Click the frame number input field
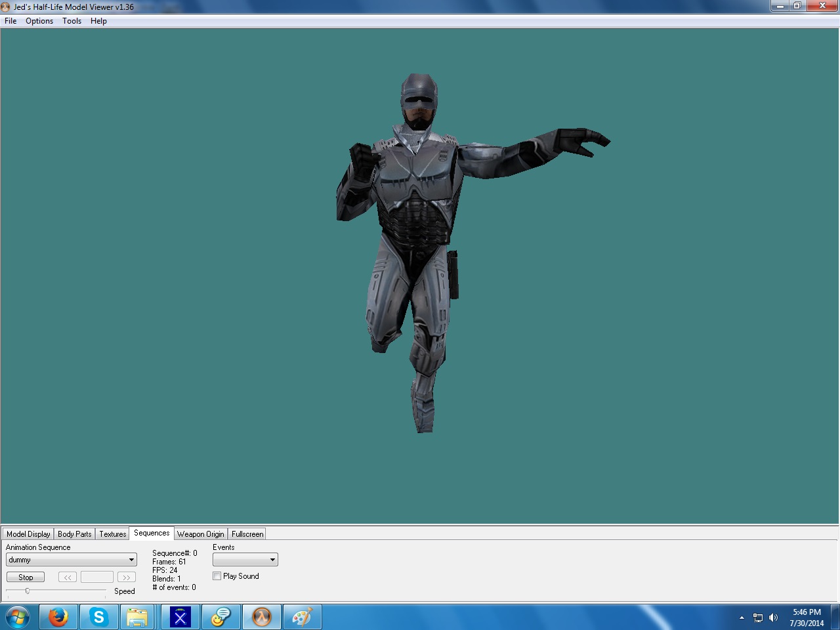The image size is (840, 630). pyautogui.click(x=97, y=577)
